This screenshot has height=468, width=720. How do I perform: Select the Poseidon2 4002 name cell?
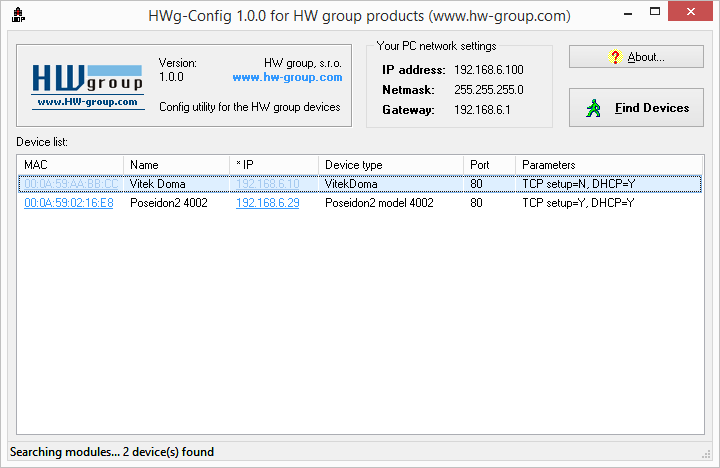coord(169,203)
